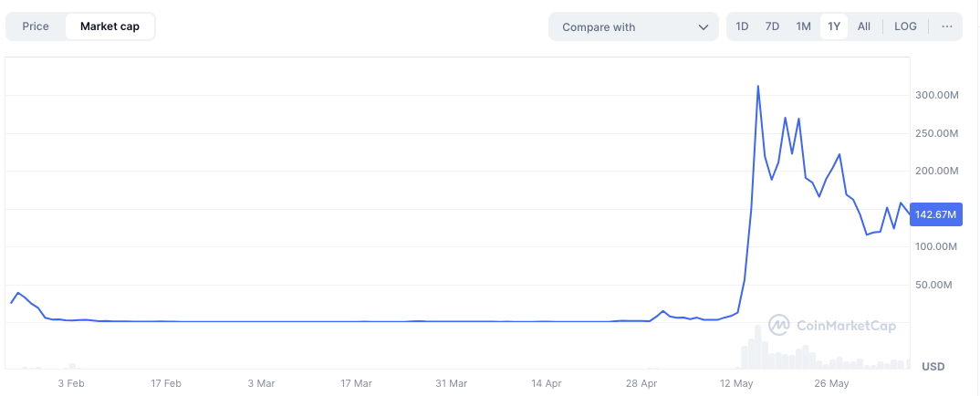Pick the 1Y time range
The width and height of the screenshot is (980, 396).
click(833, 26)
